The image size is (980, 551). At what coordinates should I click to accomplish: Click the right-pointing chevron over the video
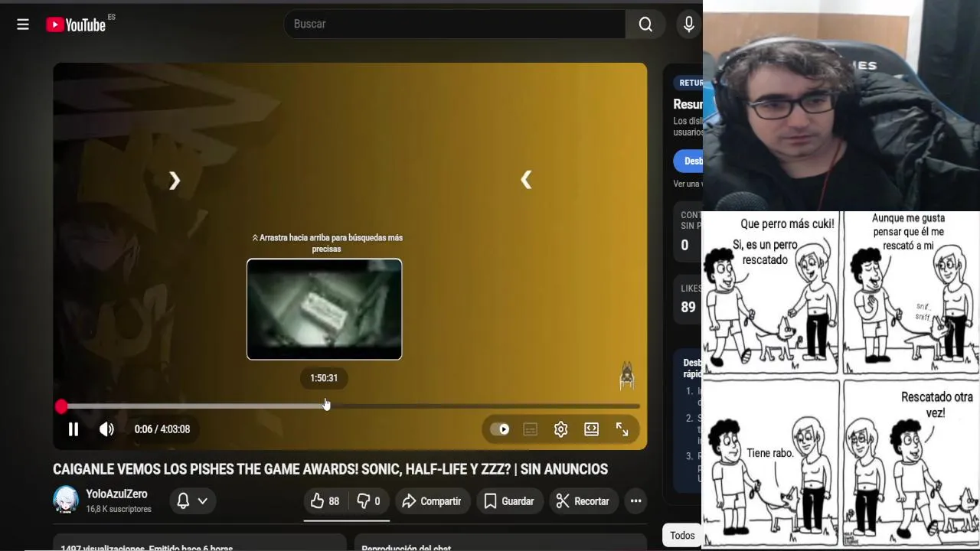pos(175,181)
